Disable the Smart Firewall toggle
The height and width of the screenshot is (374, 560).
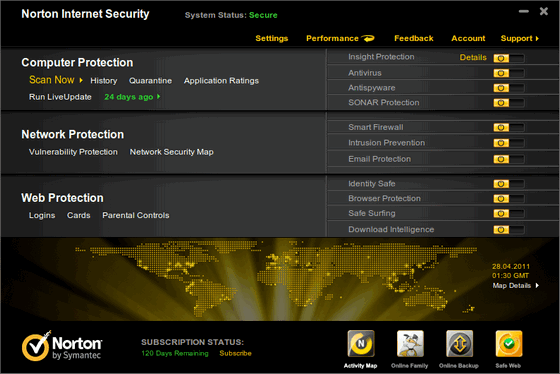coord(509,128)
